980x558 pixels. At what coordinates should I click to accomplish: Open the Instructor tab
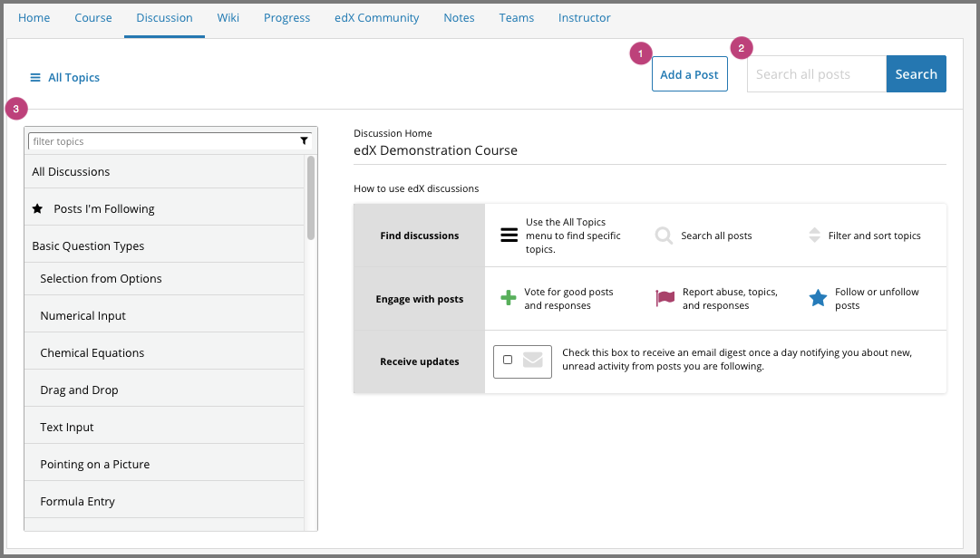point(584,17)
